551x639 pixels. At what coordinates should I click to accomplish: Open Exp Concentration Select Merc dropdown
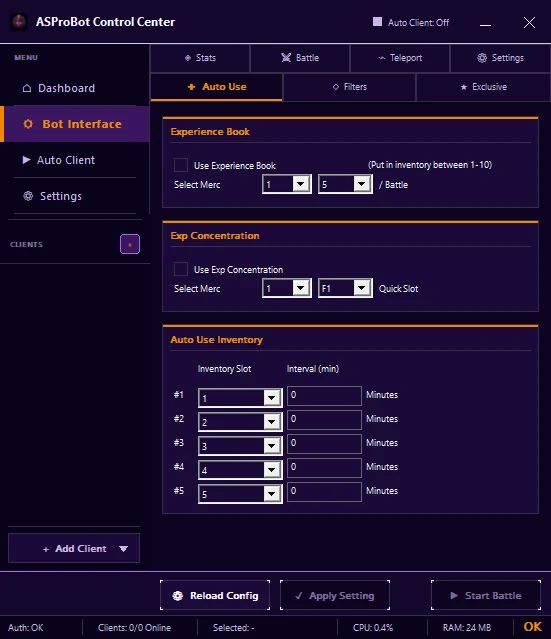tap(287, 288)
